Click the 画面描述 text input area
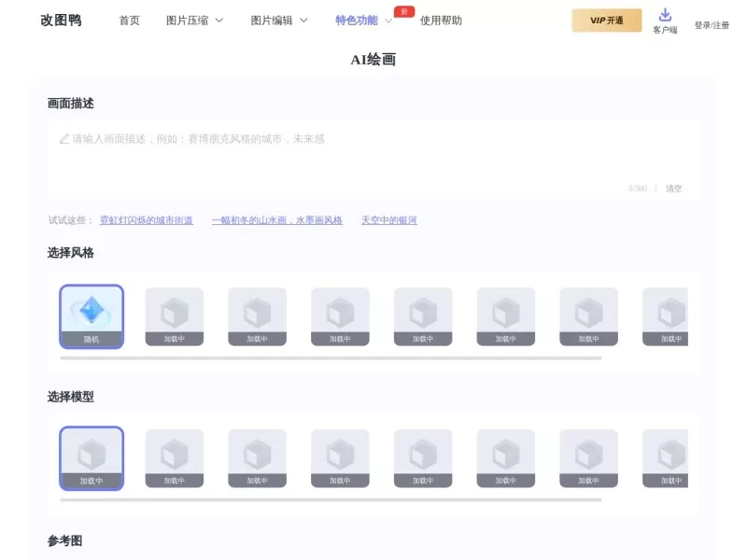 pyautogui.click(x=373, y=154)
